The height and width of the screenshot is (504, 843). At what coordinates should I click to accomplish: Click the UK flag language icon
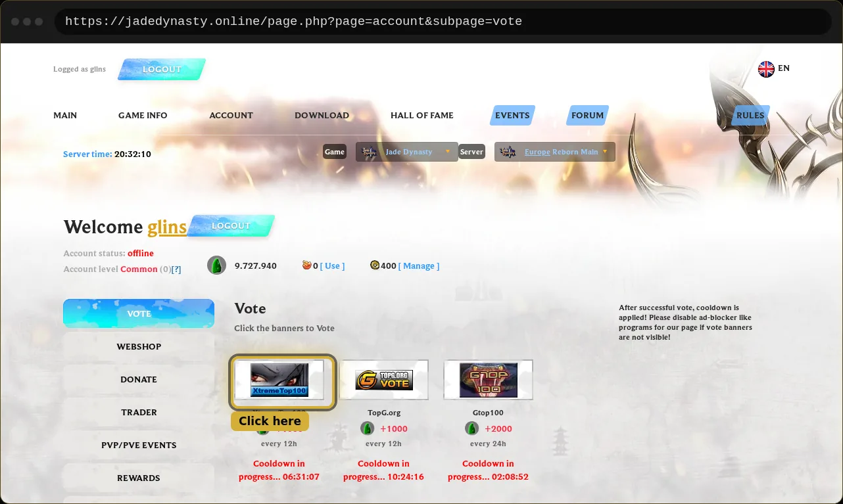[766, 69]
